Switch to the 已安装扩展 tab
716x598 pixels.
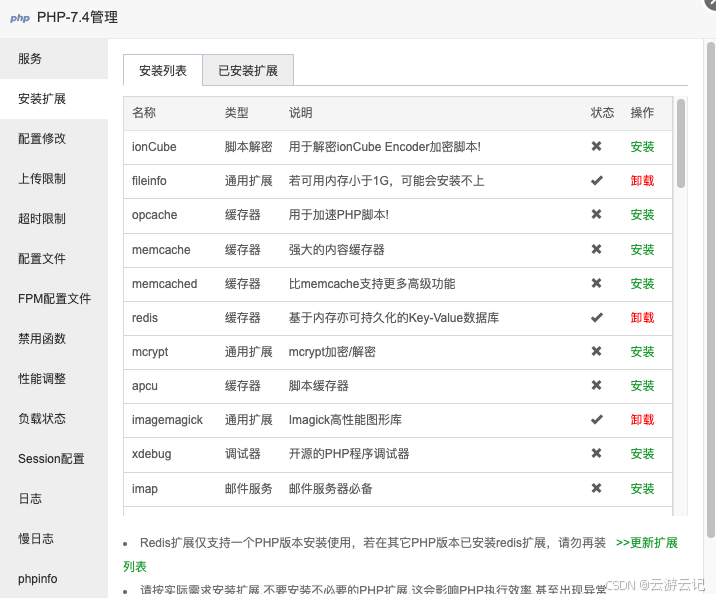pyautogui.click(x=248, y=70)
